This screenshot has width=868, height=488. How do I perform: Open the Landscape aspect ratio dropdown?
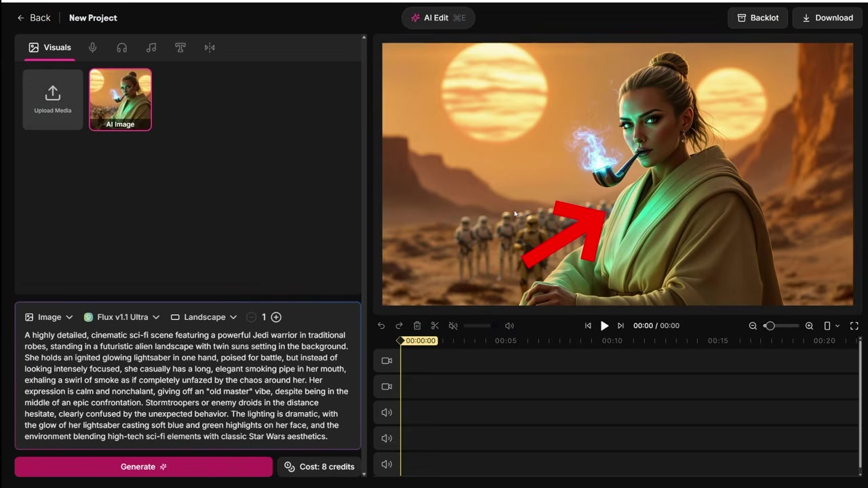(x=203, y=317)
